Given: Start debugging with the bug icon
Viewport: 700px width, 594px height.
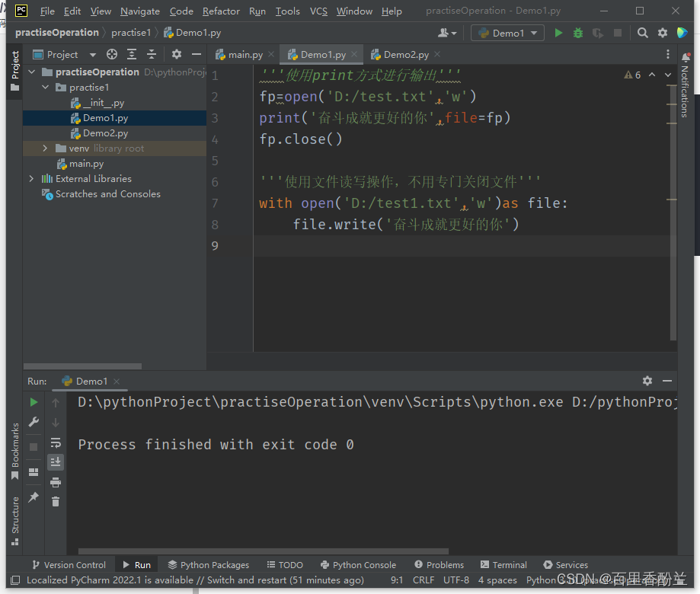Looking at the screenshot, I should pos(578,33).
